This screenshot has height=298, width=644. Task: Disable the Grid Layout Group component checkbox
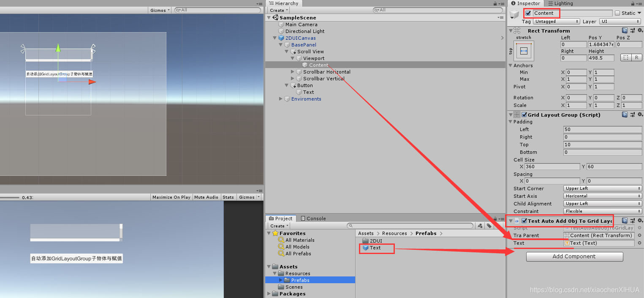524,114
